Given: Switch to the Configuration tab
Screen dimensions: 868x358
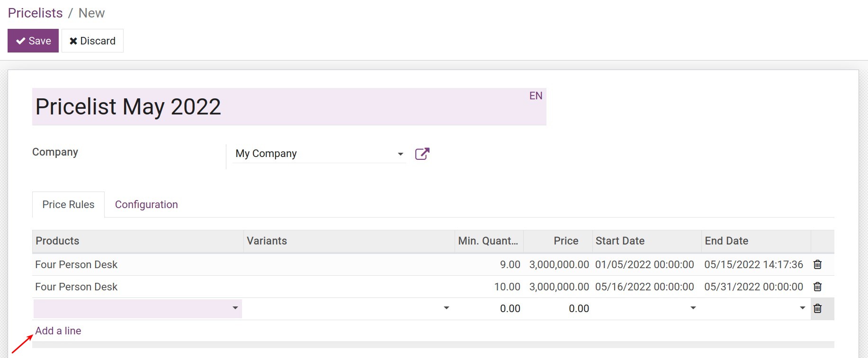Looking at the screenshot, I should (x=146, y=204).
